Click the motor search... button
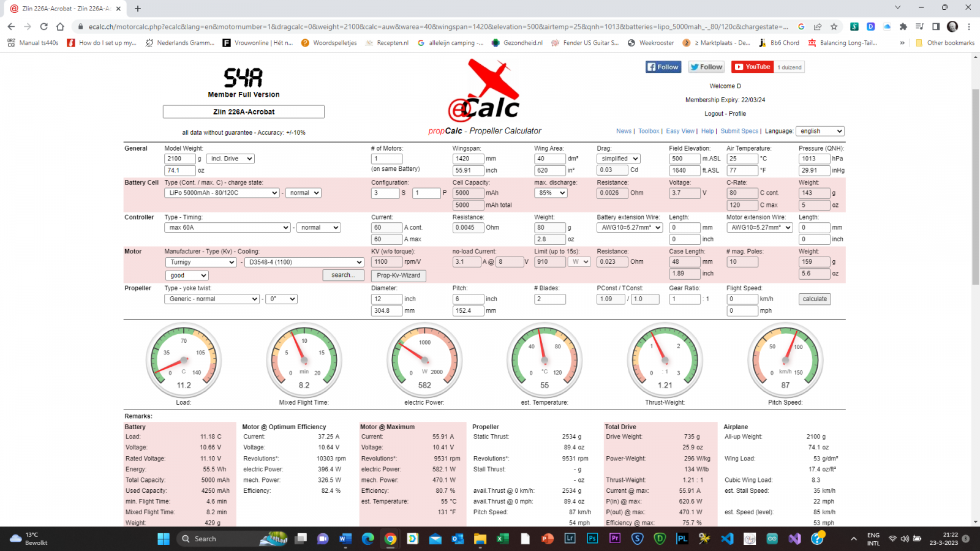 tap(343, 275)
